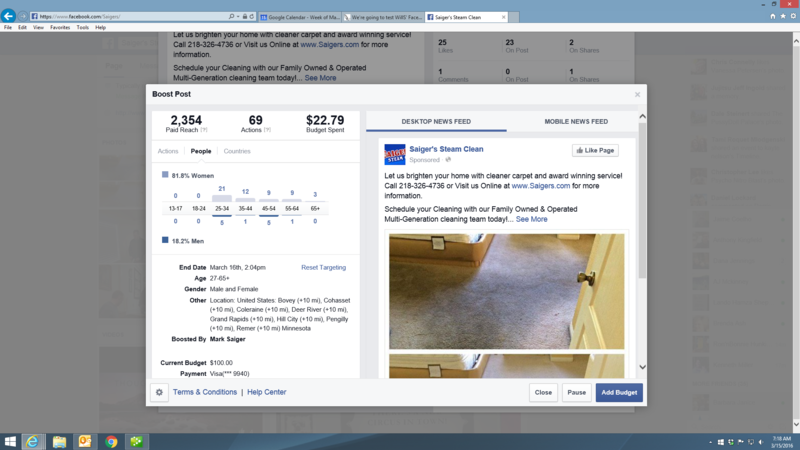Click the preview pane scroll-down arrow
This screenshot has width=800, height=450.
click(642, 367)
